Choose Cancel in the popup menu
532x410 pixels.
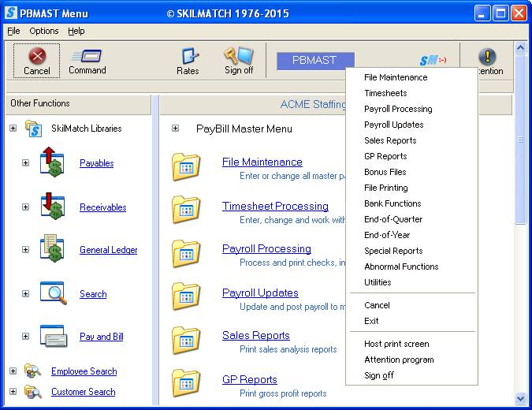[411, 305]
